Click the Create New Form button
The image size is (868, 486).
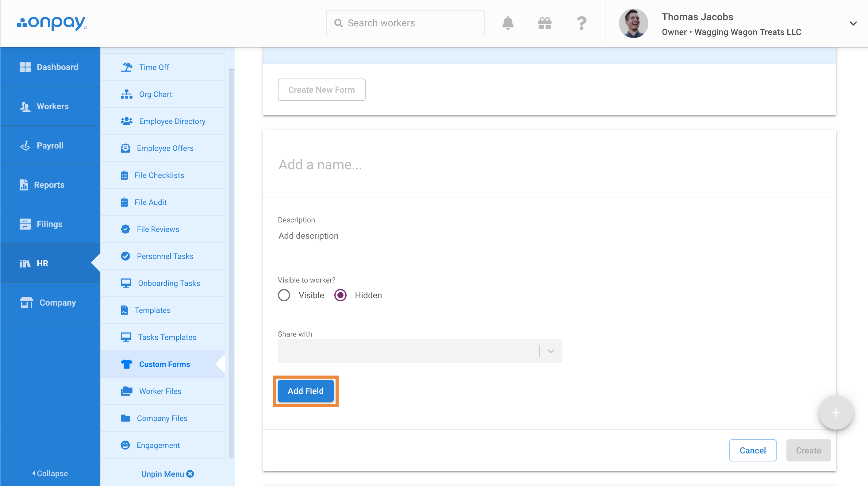click(321, 90)
